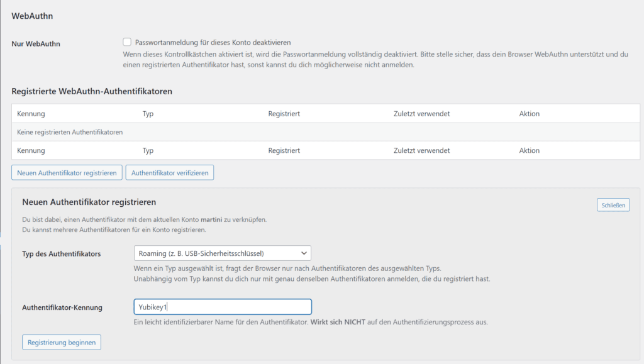Click the 'Typ des Authentifikators' label
The width and height of the screenshot is (644, 364).
tap(61, 253)
